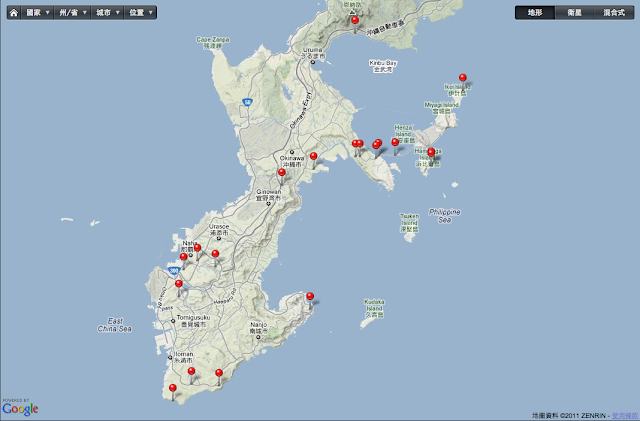The image size is (640, 421).
Task: Open the 使用條款 terms link
Action: tap(624, 416)
